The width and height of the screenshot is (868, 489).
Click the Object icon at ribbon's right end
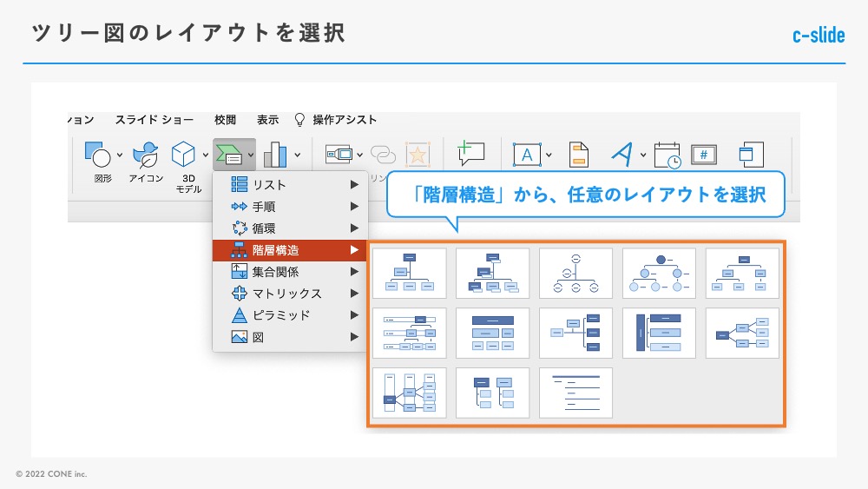tap(751, 155)
